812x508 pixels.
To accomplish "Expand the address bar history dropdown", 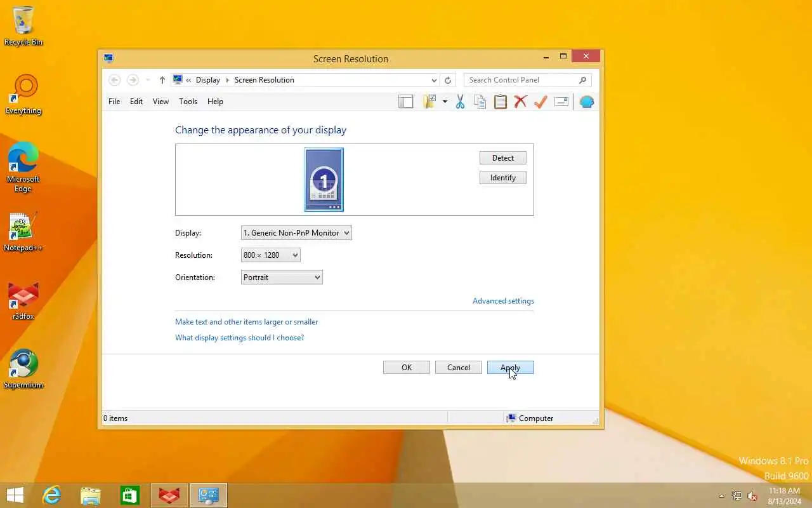I will [434, 80].
